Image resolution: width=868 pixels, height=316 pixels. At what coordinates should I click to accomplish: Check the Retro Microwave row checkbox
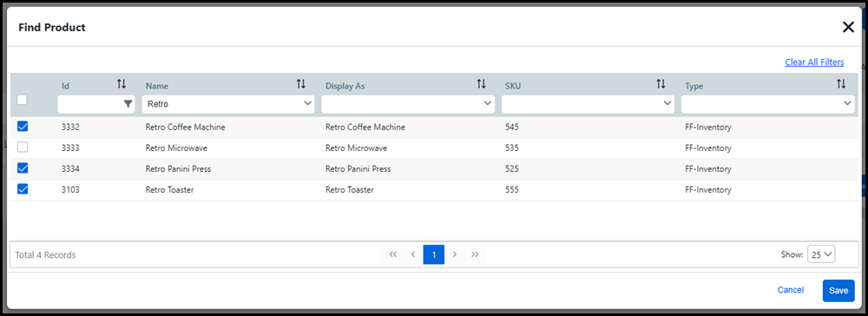coord(23,148)
